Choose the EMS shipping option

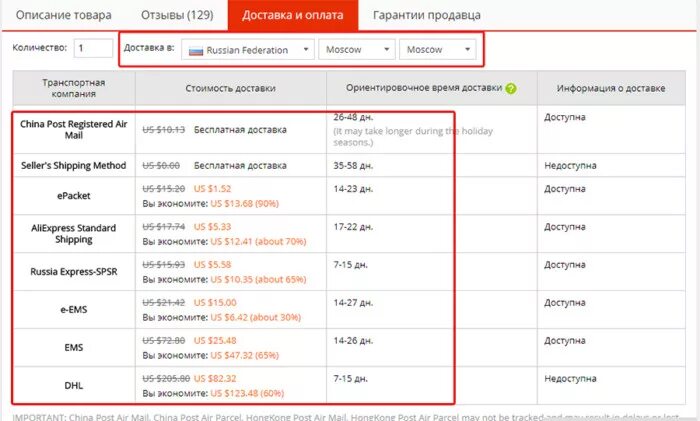[x=74, y=347]
